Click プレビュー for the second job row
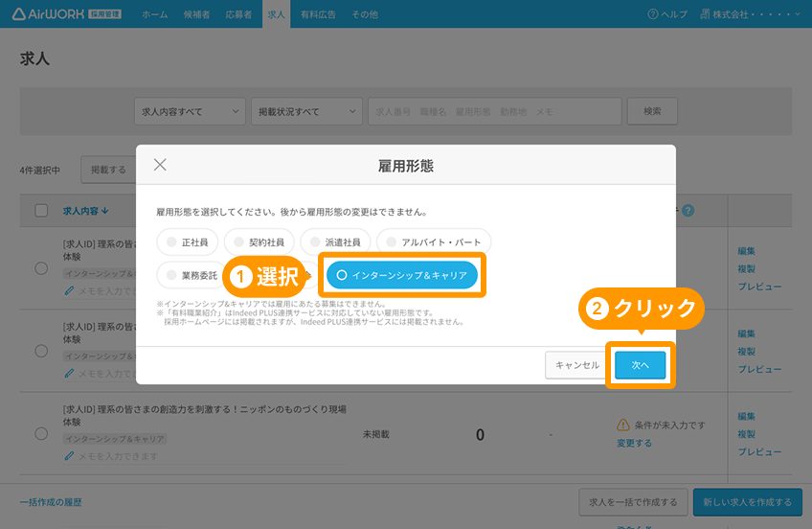This screenshot has width=812, height=529. (759, 369)
